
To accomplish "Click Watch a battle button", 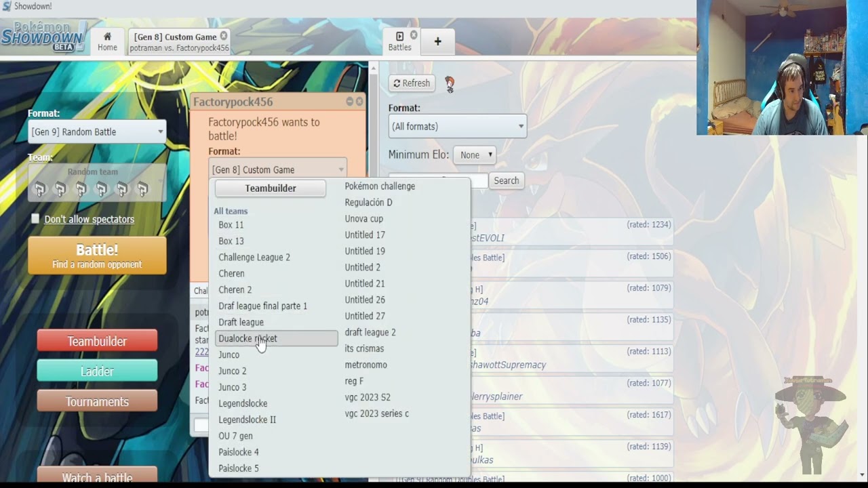I will tap(97, 476).
